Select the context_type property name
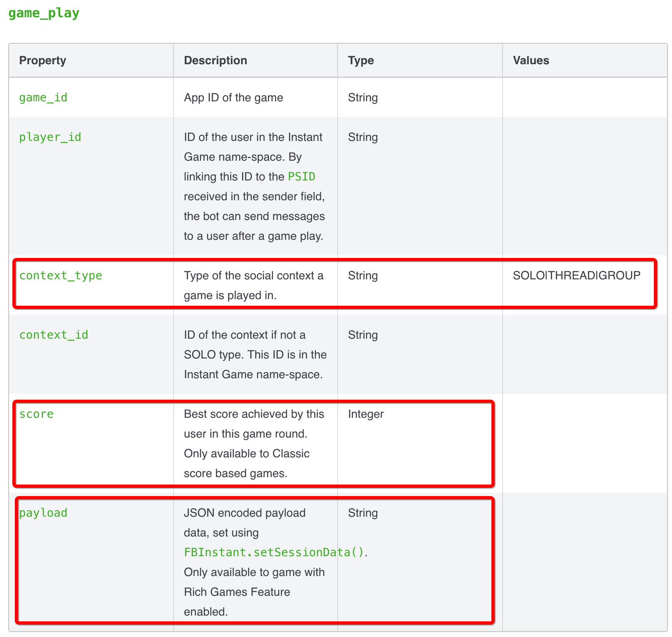Image resolution: width=672 pixels, height=637 pixels. point(61,276)
